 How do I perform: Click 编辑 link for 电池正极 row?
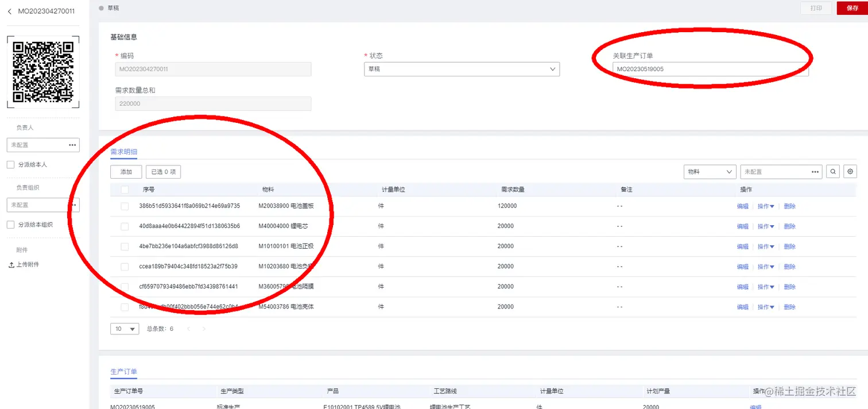(743, 246)
